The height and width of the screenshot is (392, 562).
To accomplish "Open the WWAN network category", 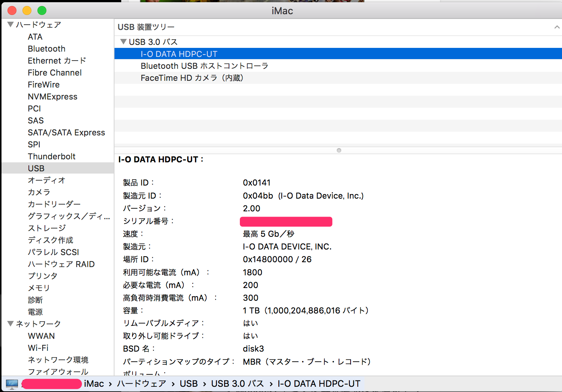I will click(41, 336).
